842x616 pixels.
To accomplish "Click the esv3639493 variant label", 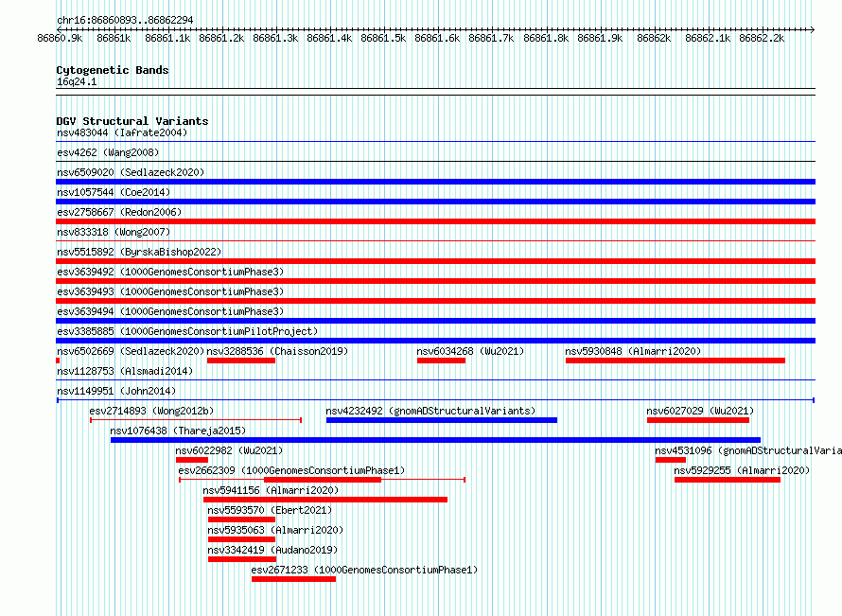I will click(170, 291).
